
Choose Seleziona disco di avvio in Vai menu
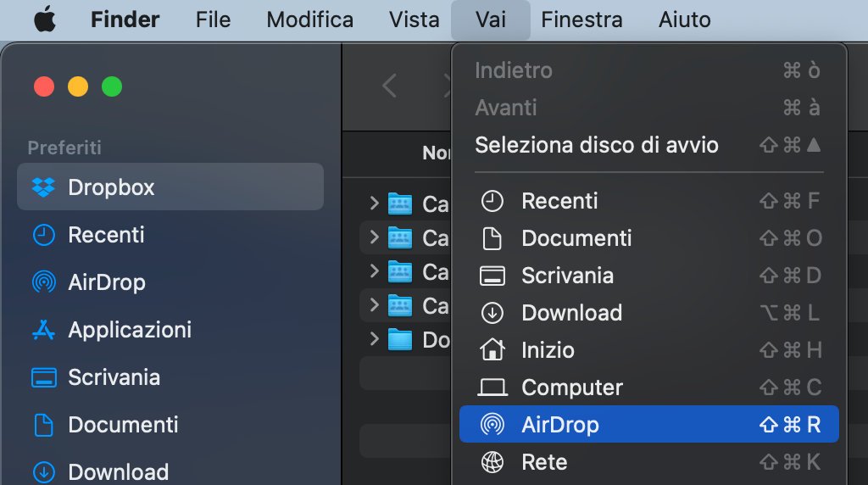(x=648, y=145)
